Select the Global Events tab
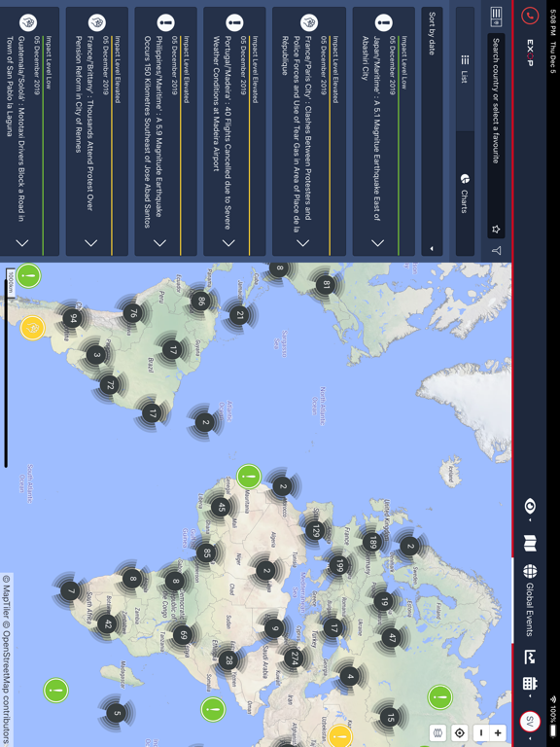The height and width of the screenshot is (747, 560). click(x=530, y=601)
